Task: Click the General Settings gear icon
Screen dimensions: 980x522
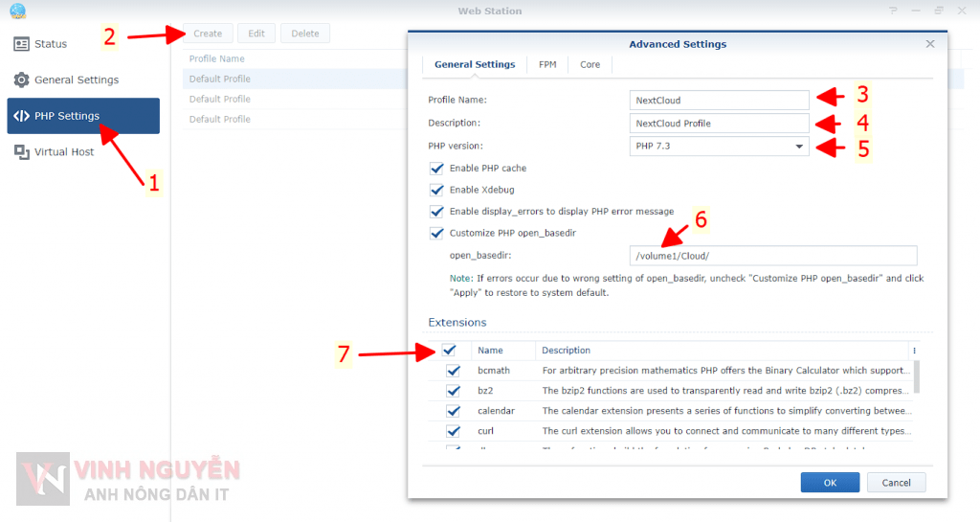Action: click(x=21, y=79)
